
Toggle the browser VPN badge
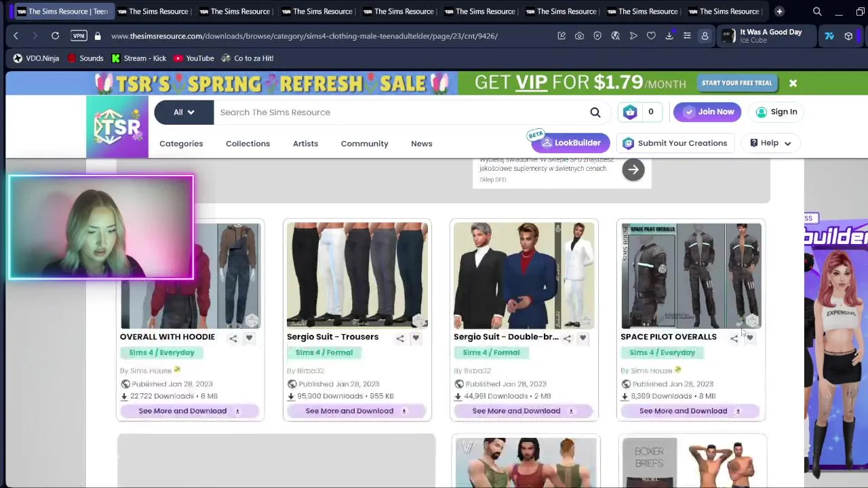point(79,36)
